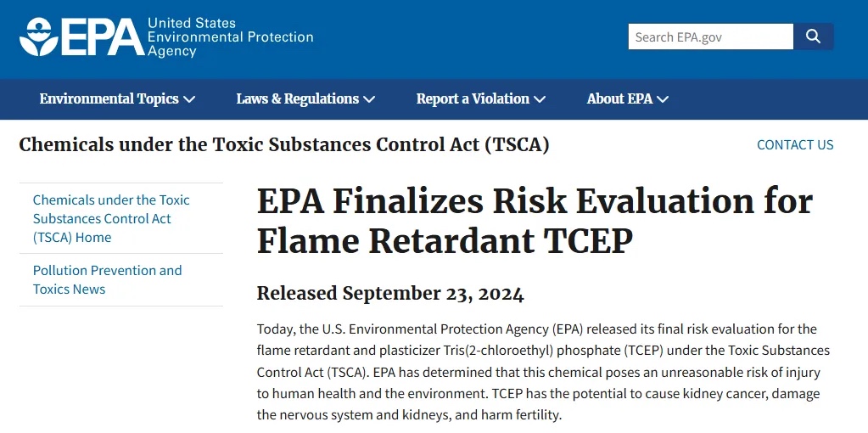Click the EPA Finalizes Risk Evaluation headline

[535, 222]
